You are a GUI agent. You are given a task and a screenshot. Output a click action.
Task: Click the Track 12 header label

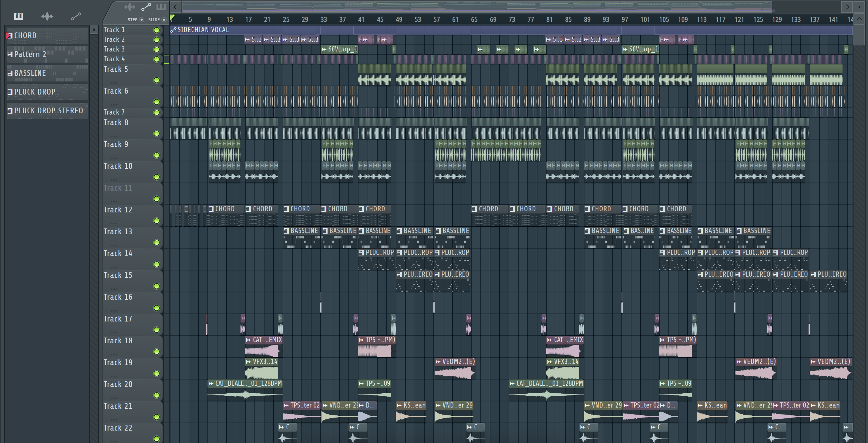[118, 210]
